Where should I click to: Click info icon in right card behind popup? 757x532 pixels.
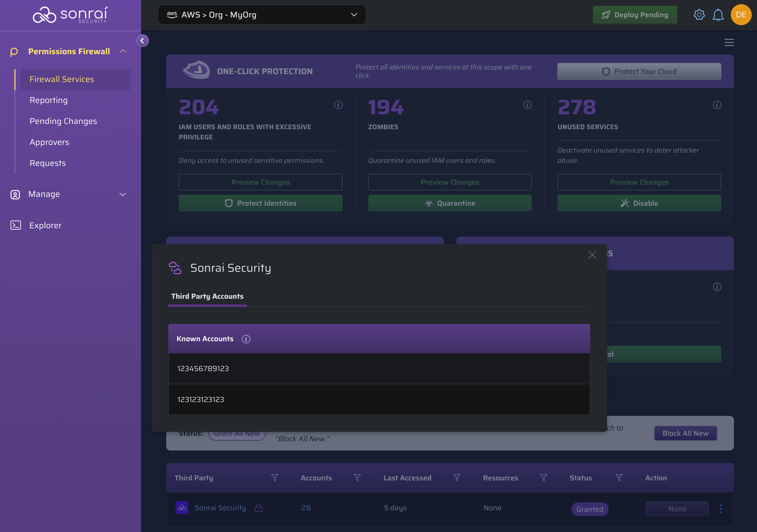(717, 287)
